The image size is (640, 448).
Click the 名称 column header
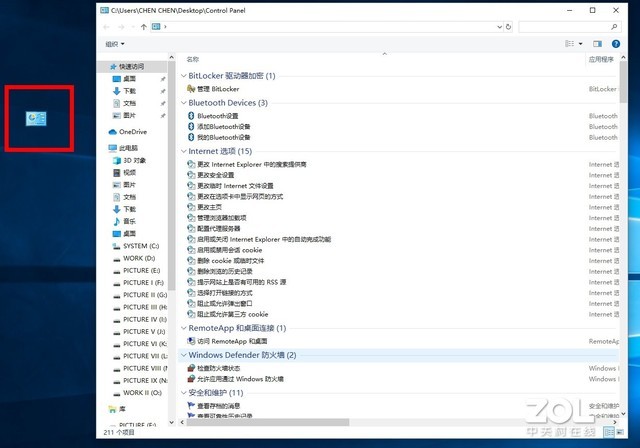(x=194, y=60)
